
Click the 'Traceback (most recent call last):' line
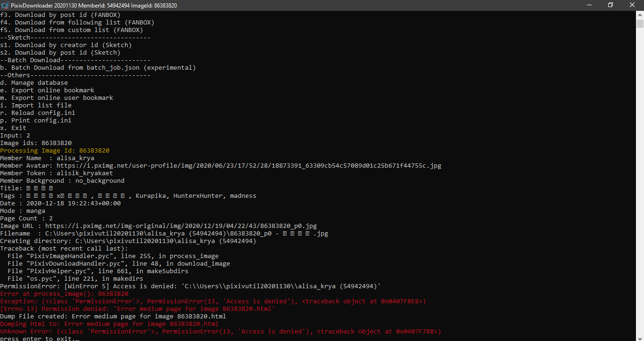64,249
